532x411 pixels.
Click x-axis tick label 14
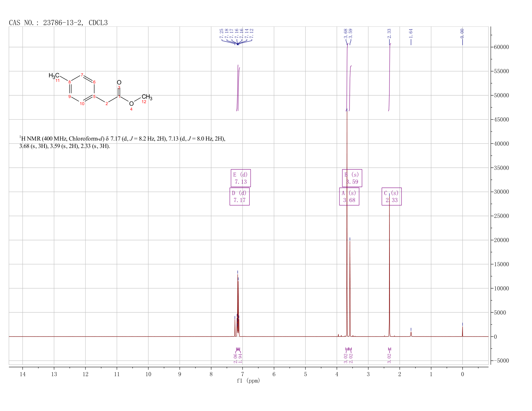(x=23, y=374)
